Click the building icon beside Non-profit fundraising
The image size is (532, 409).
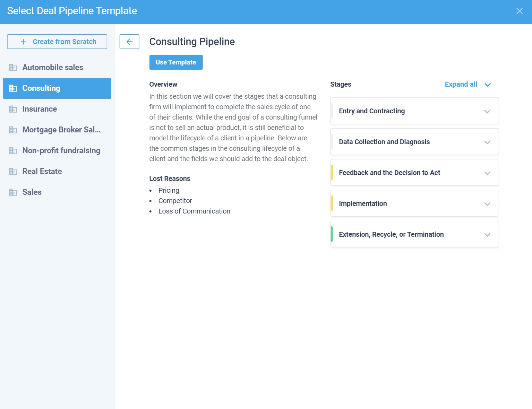(x=13, y=151)
